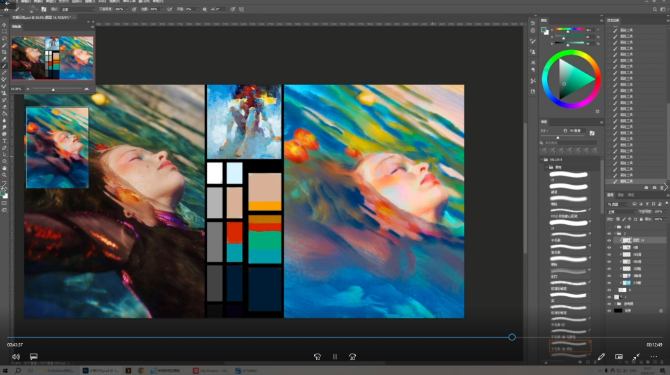Select the Zoom magnifier tool
670x375 pixels.
click(4, 175)
